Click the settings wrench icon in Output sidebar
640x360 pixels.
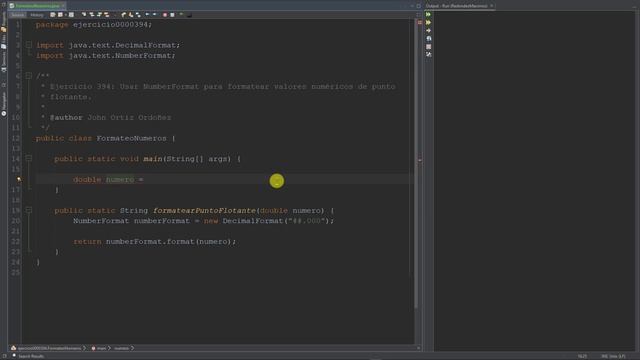[428, 54]
